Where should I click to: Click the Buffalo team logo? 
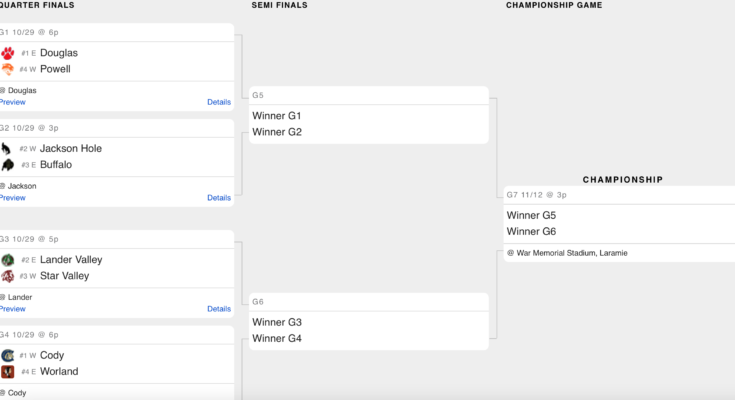point(7,165)
